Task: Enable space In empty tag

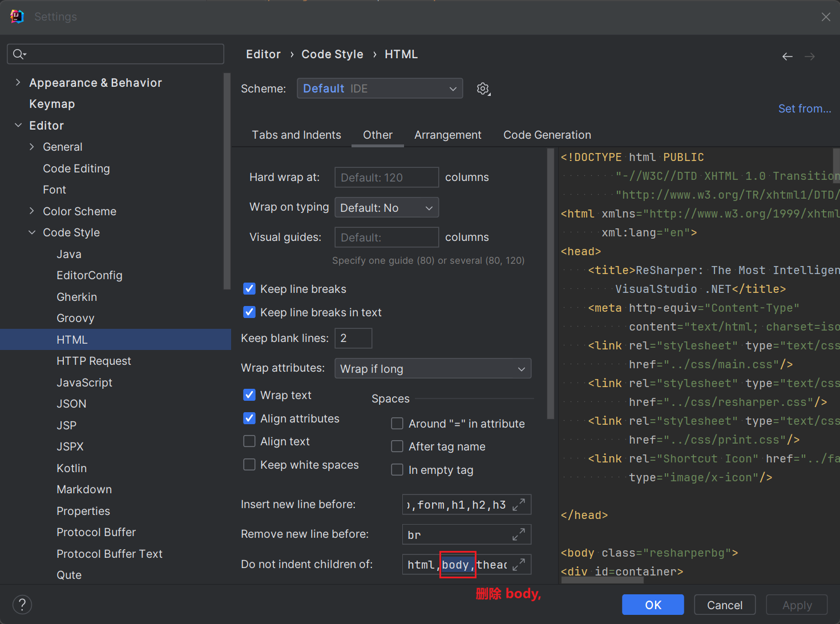Action: pyautogui.click(x=397, y=470)
